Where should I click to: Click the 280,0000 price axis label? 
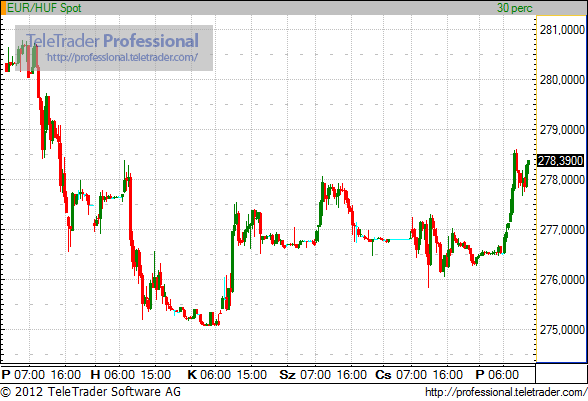pos(562,80)
